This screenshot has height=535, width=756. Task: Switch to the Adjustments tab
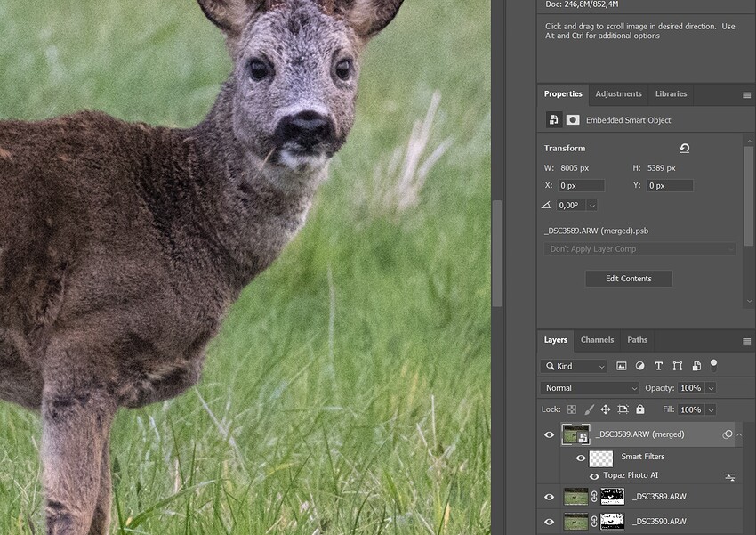click(618, 94)
